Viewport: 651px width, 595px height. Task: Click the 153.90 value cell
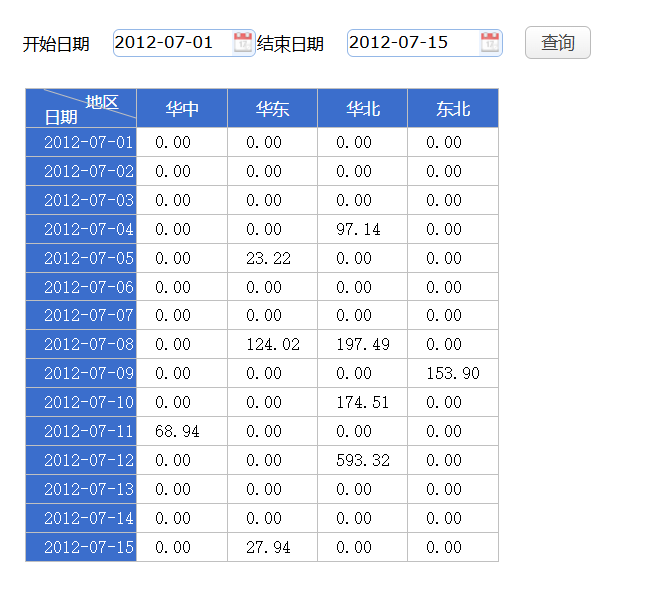pos(453,373)
